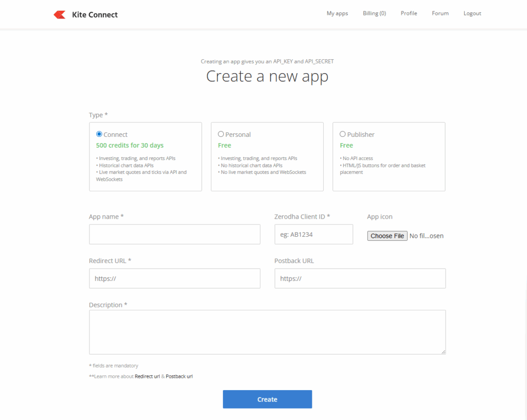The height and width of the screenshot is (420, 527).
Task: Click the Postback URL input box
Action: [360, 278]
